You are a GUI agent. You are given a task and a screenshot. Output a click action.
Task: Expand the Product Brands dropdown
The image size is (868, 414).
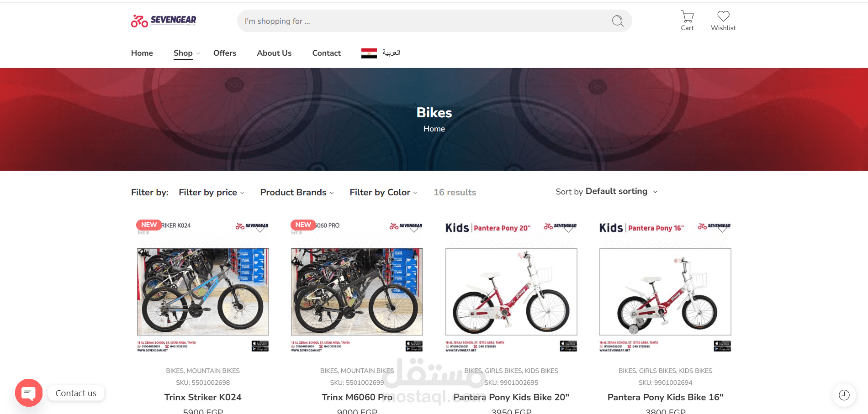tap(297, 193)
